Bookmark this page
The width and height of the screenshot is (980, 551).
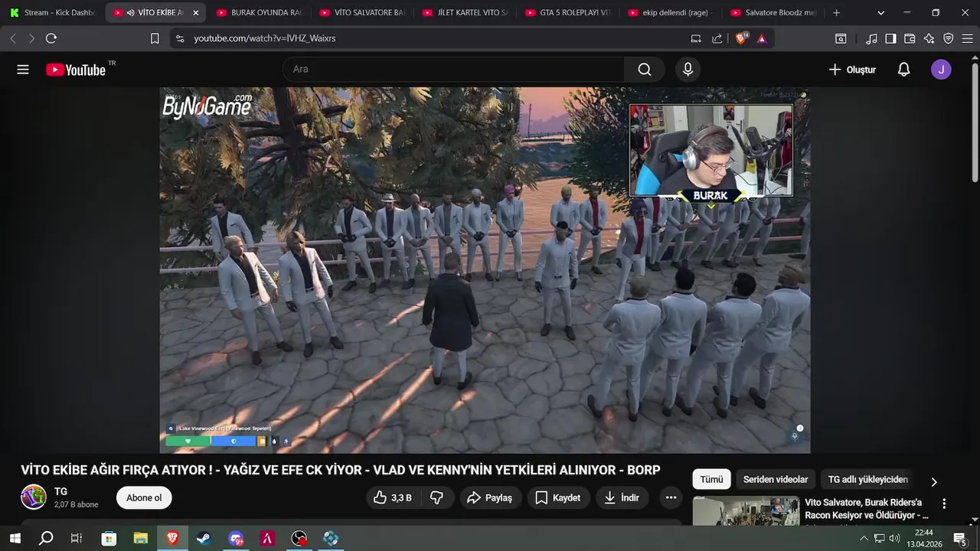(155, 38)
